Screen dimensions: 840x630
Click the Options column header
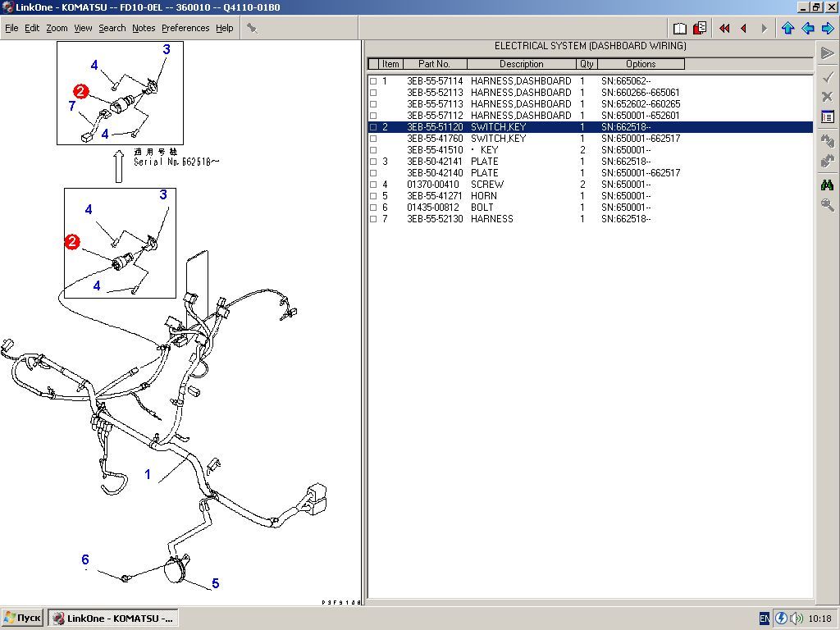click(x=641, y=64)
